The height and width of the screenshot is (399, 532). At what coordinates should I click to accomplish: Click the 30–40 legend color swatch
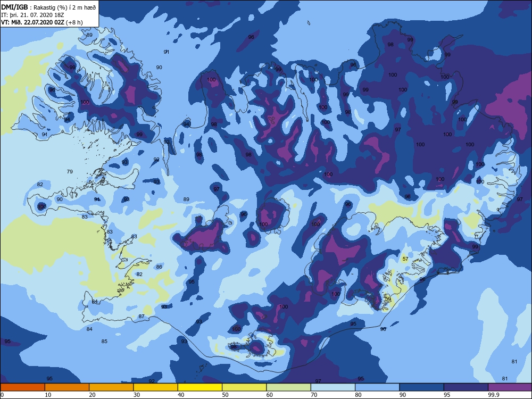[156, 387]
